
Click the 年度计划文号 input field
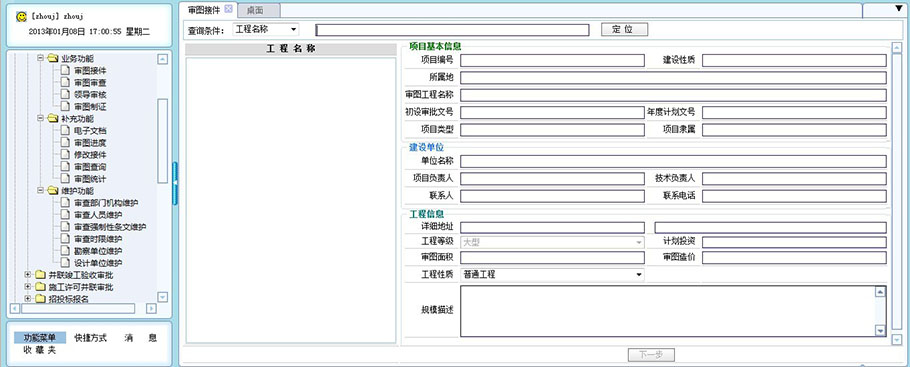coord(794,113)
